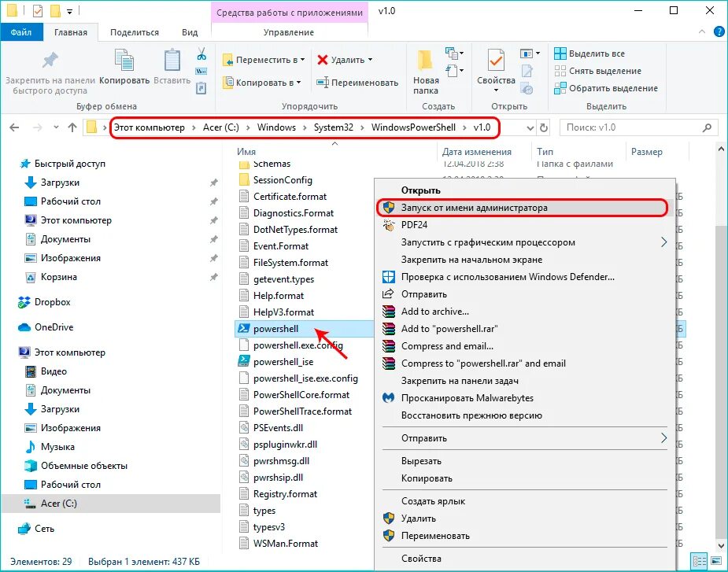This screenshot has width=728, height=572.
Task: Click the Up arrow navigation icon
Action: pos(72,127)
